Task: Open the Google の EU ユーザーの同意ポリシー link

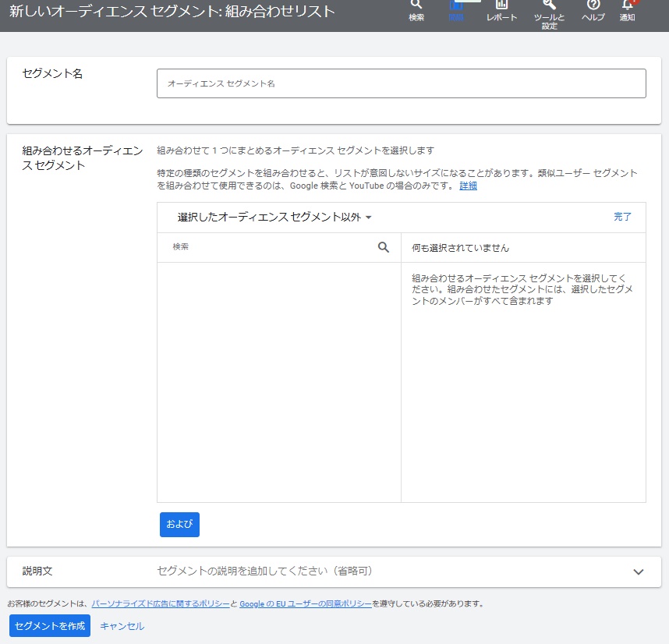Action: tap(305, 603)
